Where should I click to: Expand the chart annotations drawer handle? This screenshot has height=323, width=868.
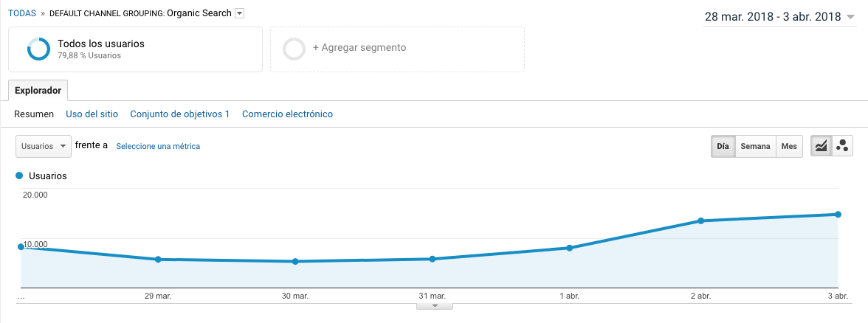(435, 305)
